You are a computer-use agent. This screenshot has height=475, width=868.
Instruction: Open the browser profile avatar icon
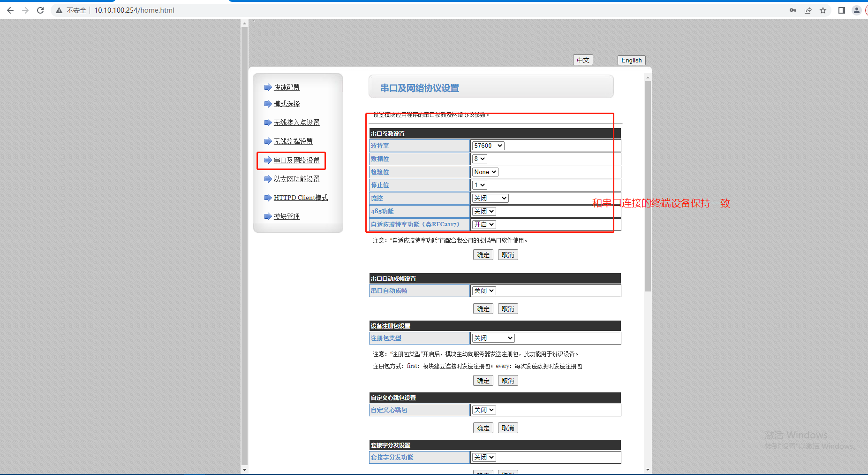[x=856, y=10]
